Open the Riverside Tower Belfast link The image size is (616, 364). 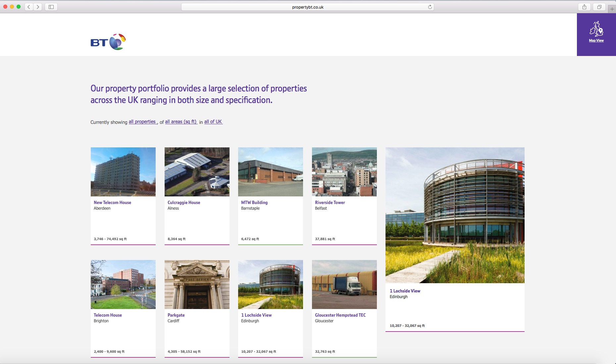click(330, 202)
